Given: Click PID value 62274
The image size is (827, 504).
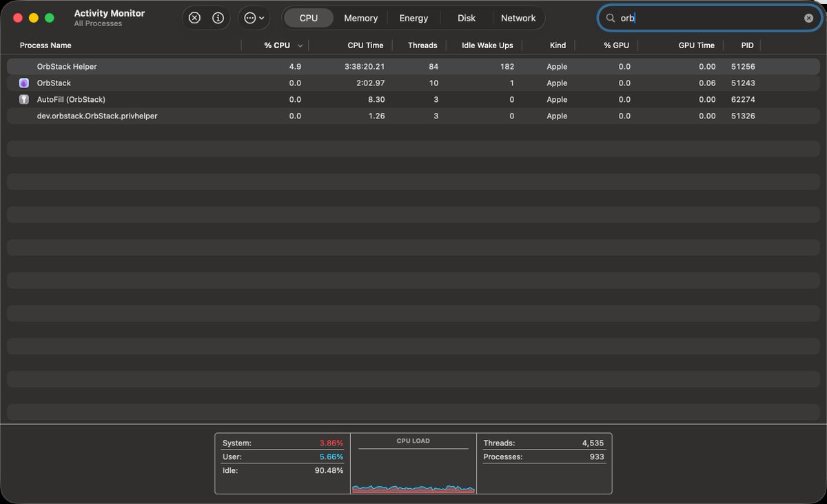Looking at the screenshot, I should click(x=744, y=100).
